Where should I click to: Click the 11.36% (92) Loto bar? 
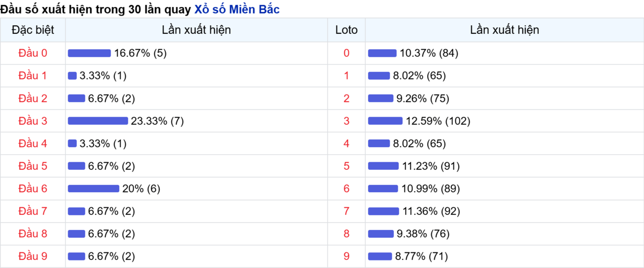point(384,211)
